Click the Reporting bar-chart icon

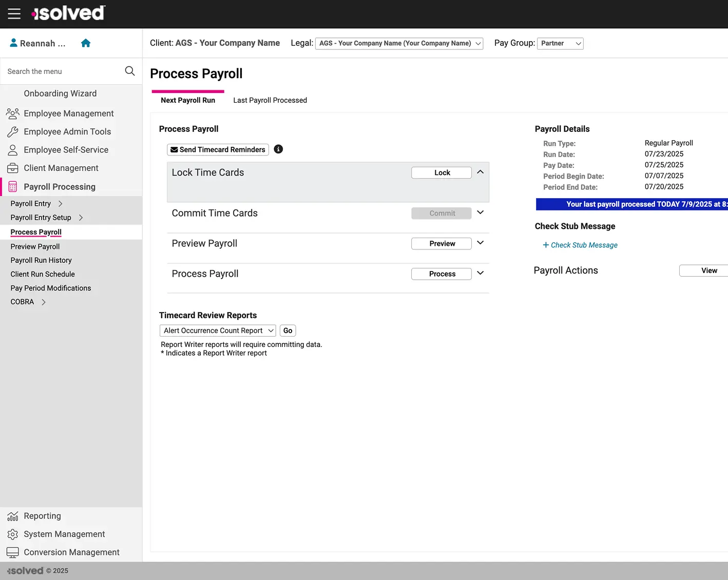(12, 516)
